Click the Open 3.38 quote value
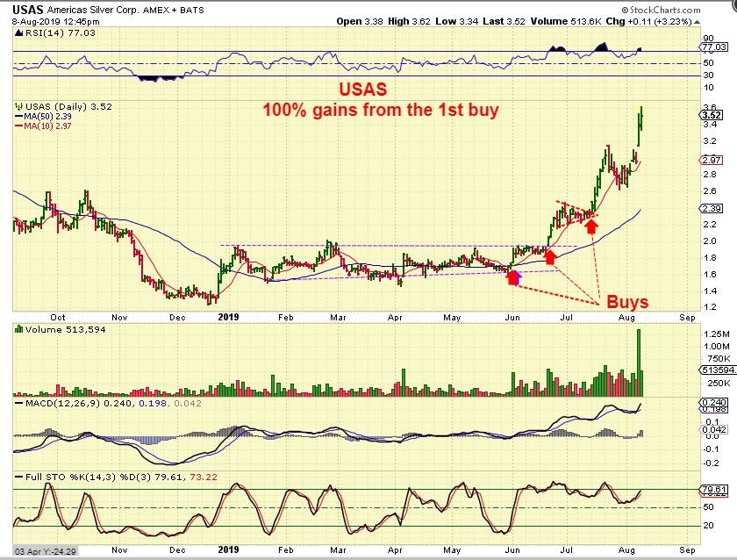This screenshot has width=737, height=560. point(360,21)
